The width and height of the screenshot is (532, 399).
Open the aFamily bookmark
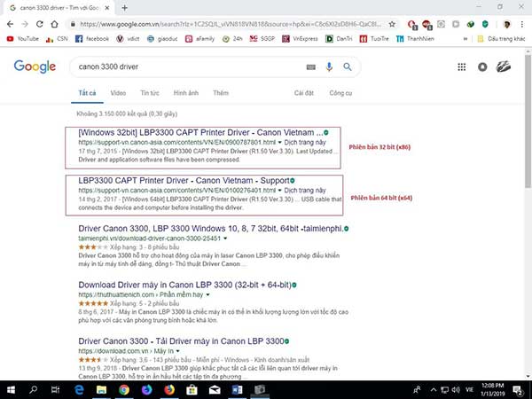point(199,39)
